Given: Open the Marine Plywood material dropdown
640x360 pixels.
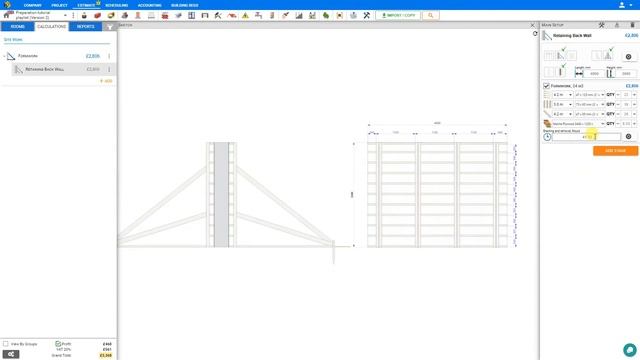Looking at the screenshot, I should click(579, 124).
